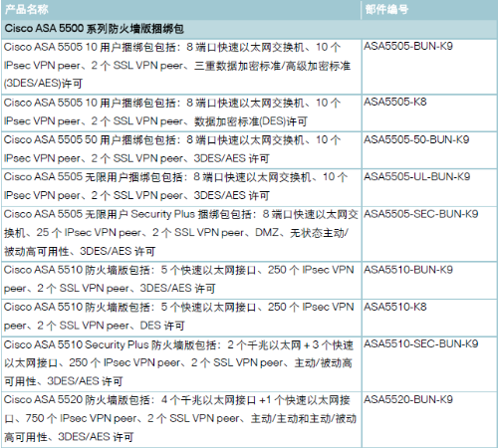The width and height of the screenshot is (498, 448).
Task: Select the ASA 5505 无限用户 Security Plus description
Action: point(181,233)
